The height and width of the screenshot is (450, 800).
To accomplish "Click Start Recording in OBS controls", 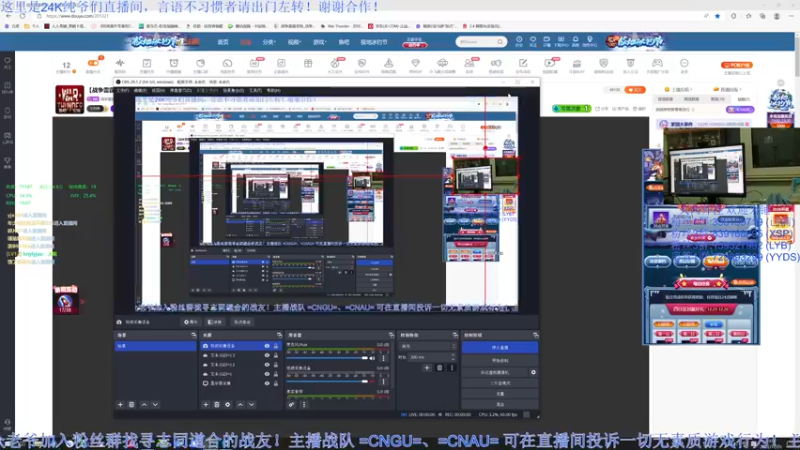I will tap(500, 361).
